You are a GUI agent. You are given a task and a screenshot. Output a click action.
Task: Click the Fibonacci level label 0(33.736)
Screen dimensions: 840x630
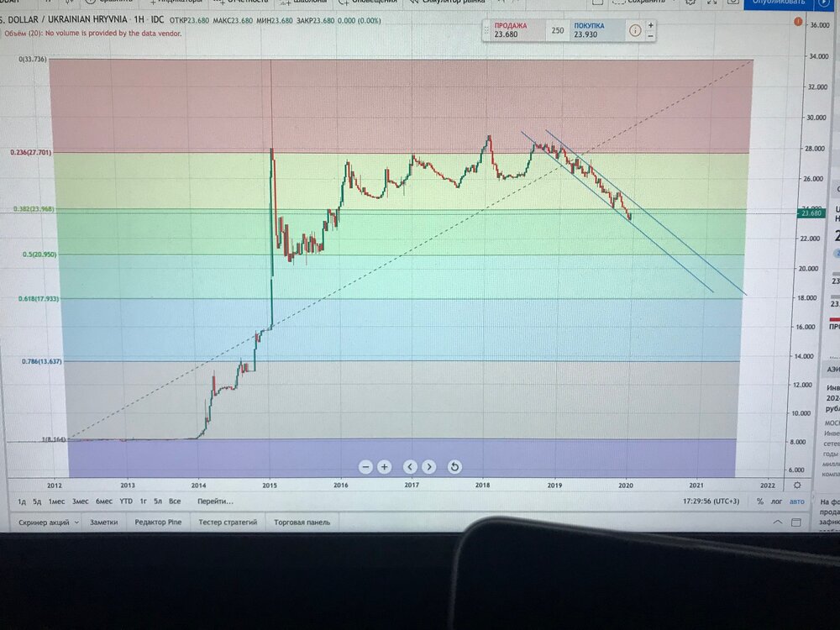coord(33,59)
